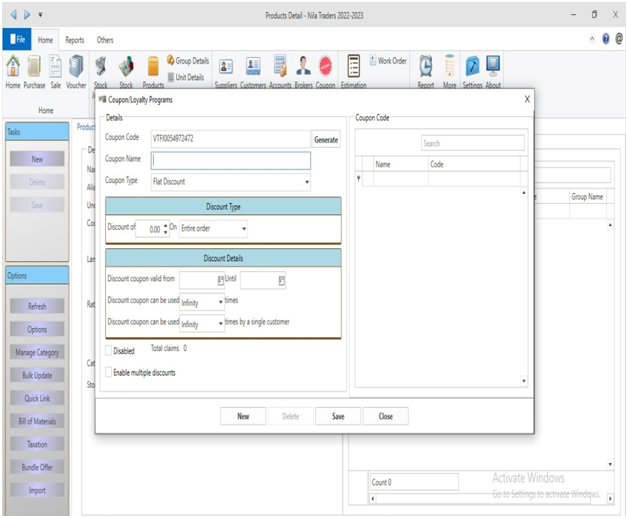Switch to the Reports ribbon tab
The width and height of the screenshot is (628, 518).
[x=74, y=40]
